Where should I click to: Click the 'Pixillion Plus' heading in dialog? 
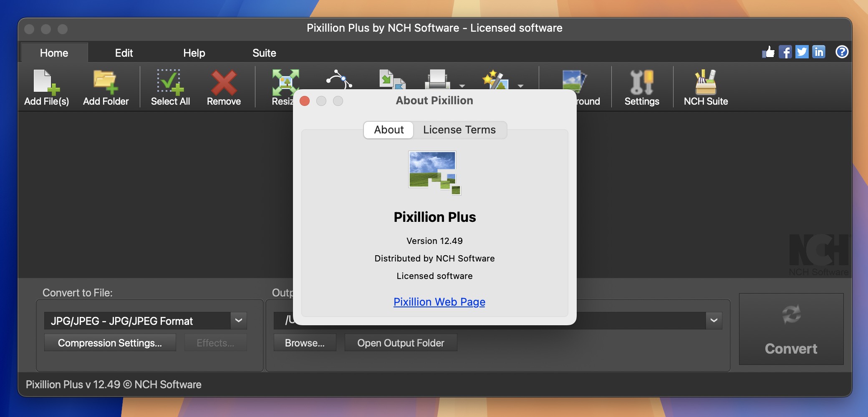pyautogui.click(x=434, y=217)
